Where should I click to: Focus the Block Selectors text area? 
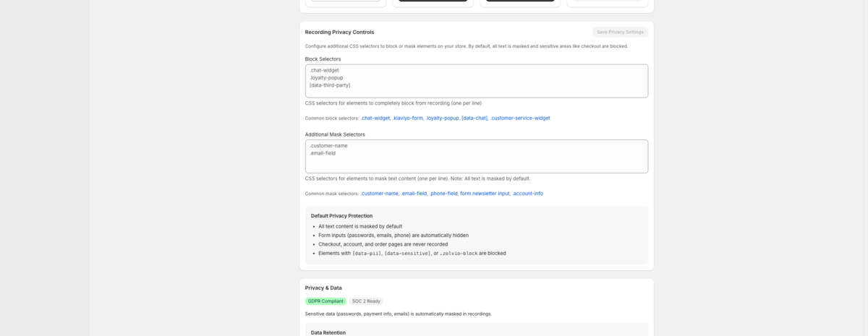[476, 81]
